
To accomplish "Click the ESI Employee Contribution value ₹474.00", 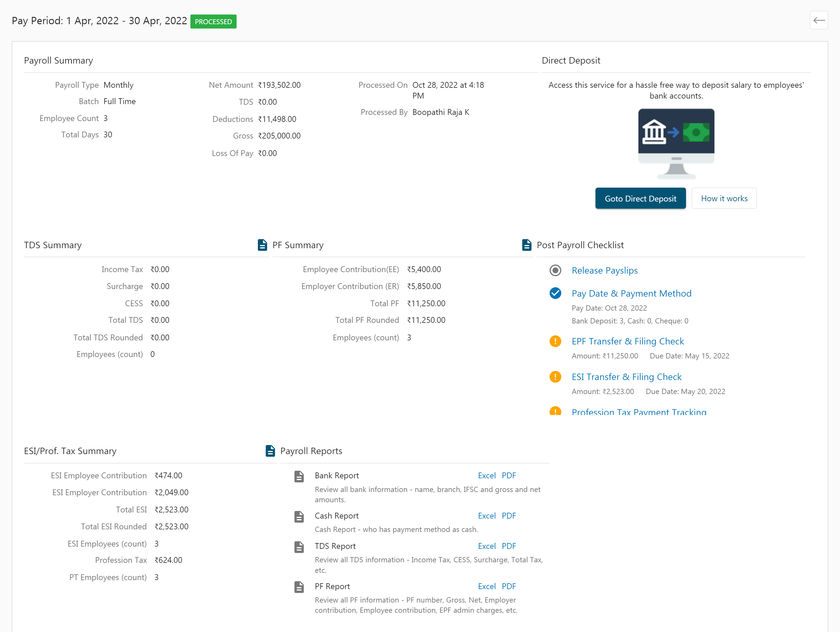I will [x=168, y=475].
